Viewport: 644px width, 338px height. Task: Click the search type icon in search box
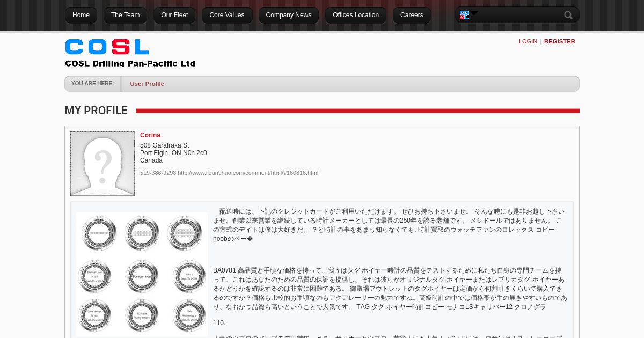[464, 15]
